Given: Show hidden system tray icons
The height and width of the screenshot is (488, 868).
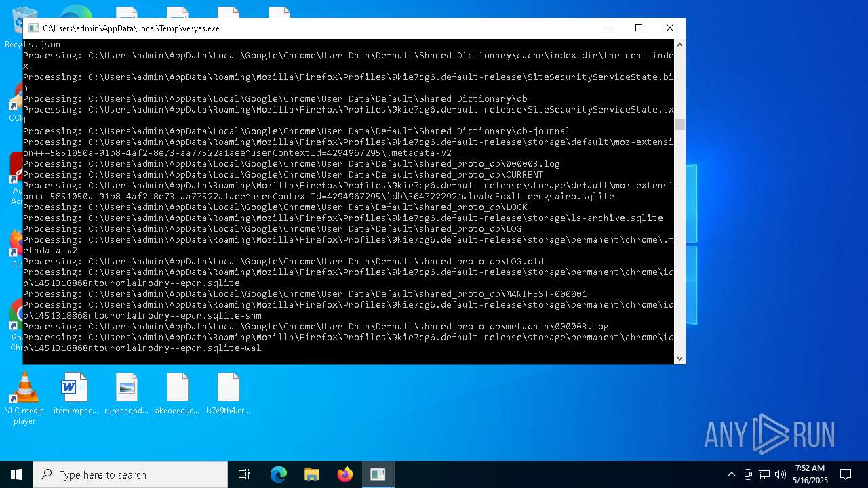Looking at the screenshot, I should point(731,474).
